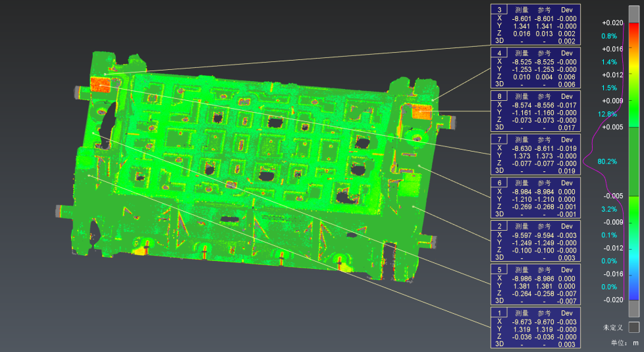Click reference X value -9.670 in annotation 1
The image size is (644, 352).
[545, 322]
